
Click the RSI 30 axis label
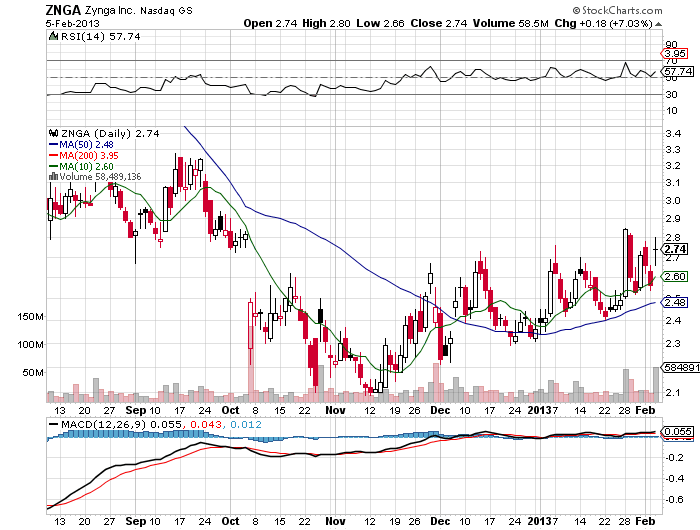[671, 94]
